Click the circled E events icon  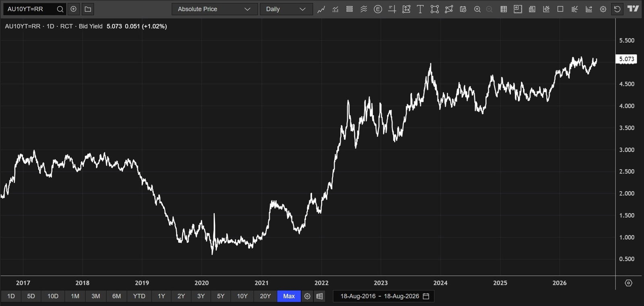click(378, 9)
